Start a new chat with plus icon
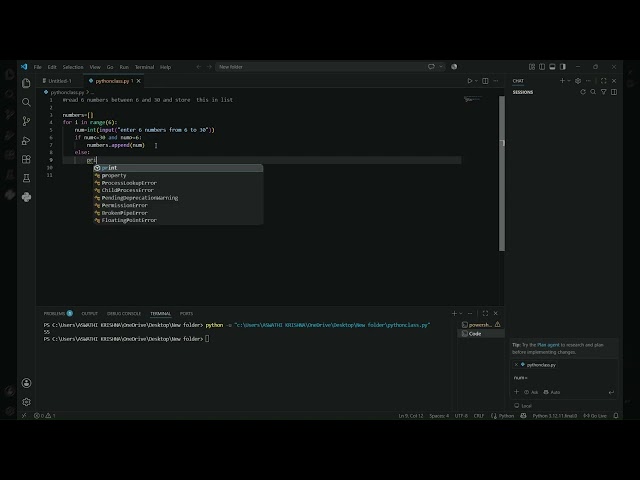Screen dimensions: 640x480 pos(562,81)
